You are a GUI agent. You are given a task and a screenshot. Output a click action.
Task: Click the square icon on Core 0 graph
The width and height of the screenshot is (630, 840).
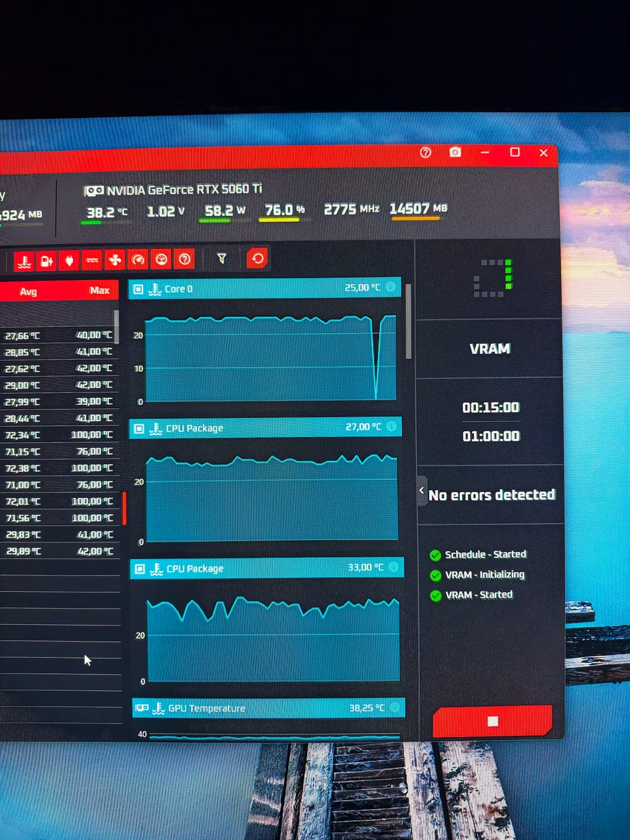[138, 289]
